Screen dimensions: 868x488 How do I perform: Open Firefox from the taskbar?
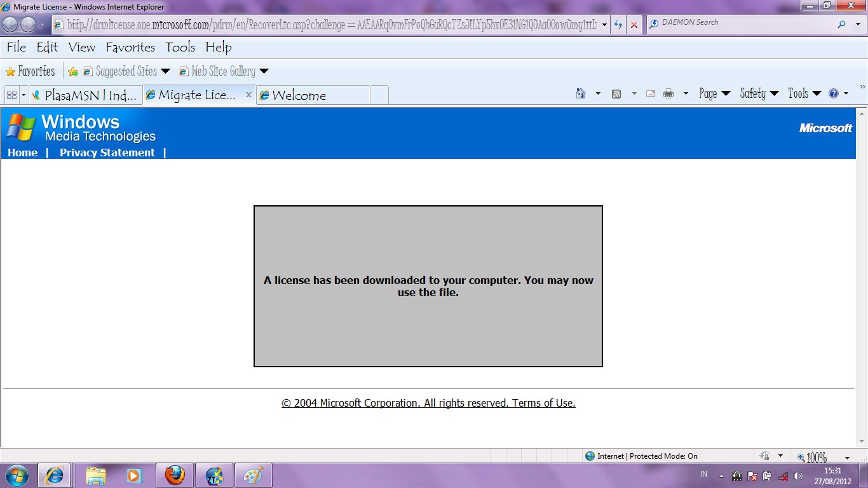click(x=175, y=475)
